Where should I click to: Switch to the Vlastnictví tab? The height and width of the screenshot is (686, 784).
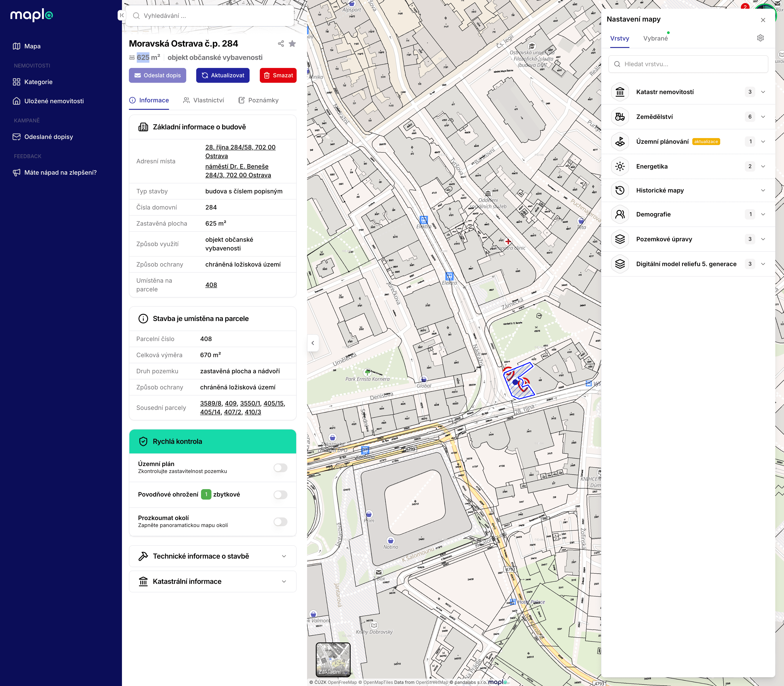203,100
